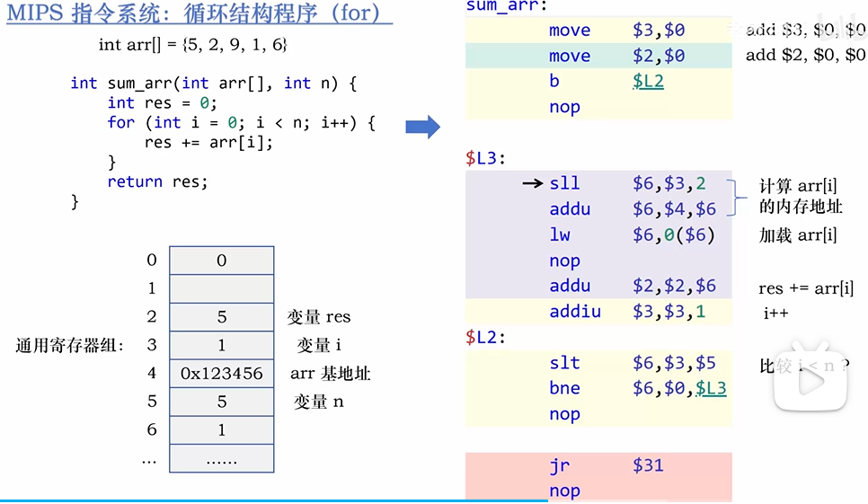The height and width of the screenshot is (504, 868).
Task: Click the 'i++' annotation beside addiu
Action: 775,314
